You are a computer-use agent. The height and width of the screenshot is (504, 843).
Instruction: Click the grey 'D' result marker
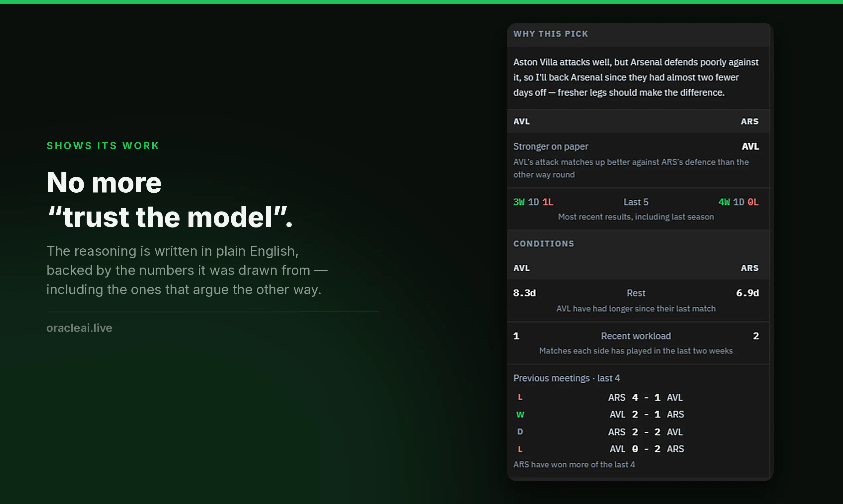point(520,432)
